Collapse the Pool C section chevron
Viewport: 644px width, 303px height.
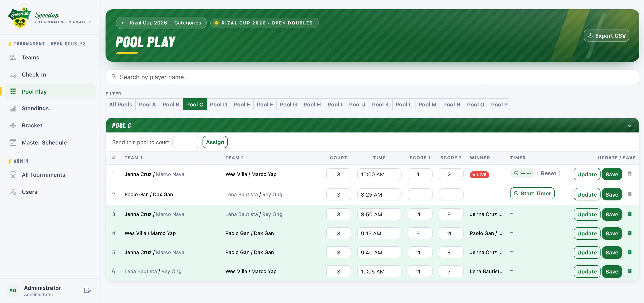coord(629,126)
